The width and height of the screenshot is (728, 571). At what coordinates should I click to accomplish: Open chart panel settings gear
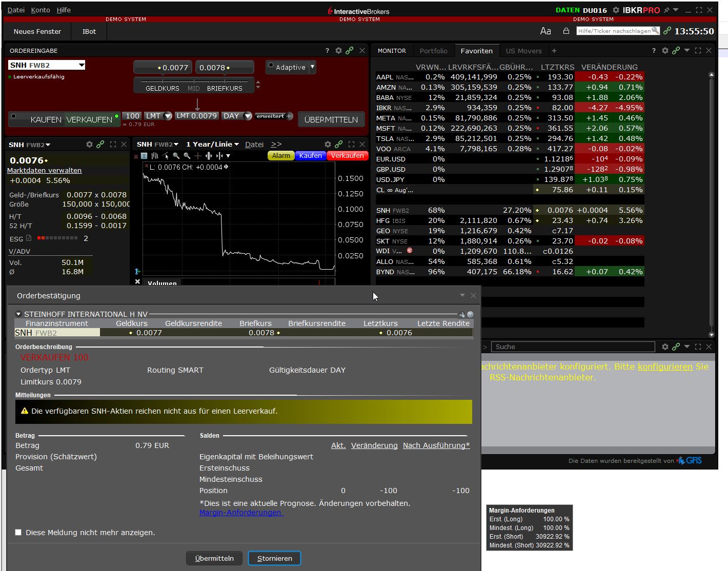[x=328, y=145]
